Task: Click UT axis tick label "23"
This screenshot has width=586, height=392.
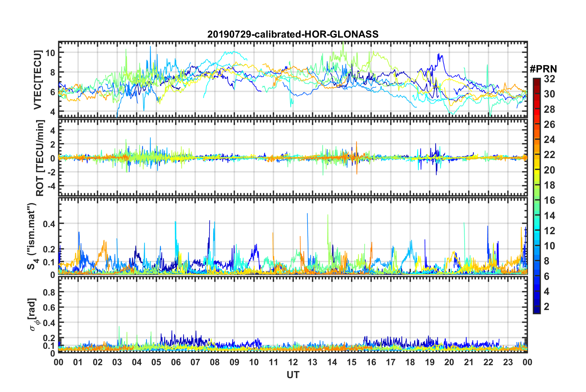Action: [508, 362]
